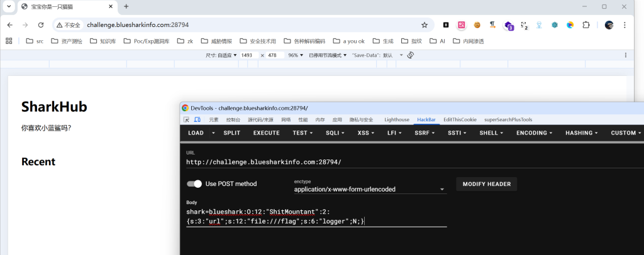Toggle the device toolbar icon in DevTools

[x=197, y=119]
